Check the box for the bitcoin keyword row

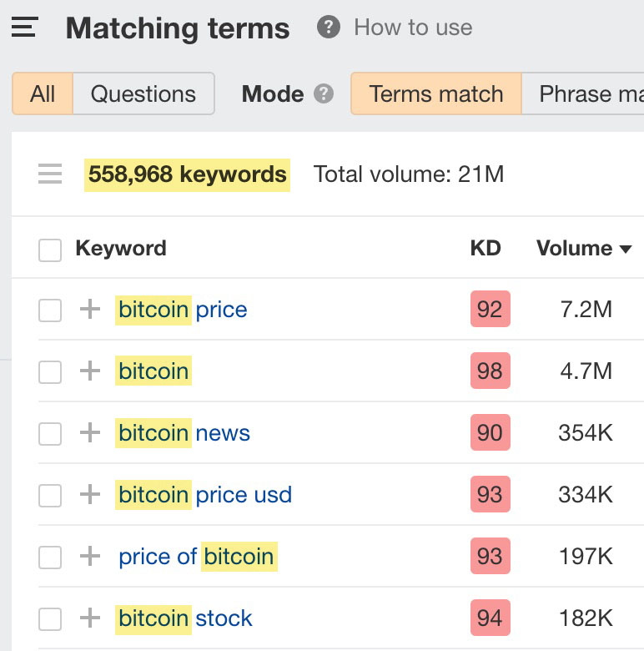coord(50,372)
